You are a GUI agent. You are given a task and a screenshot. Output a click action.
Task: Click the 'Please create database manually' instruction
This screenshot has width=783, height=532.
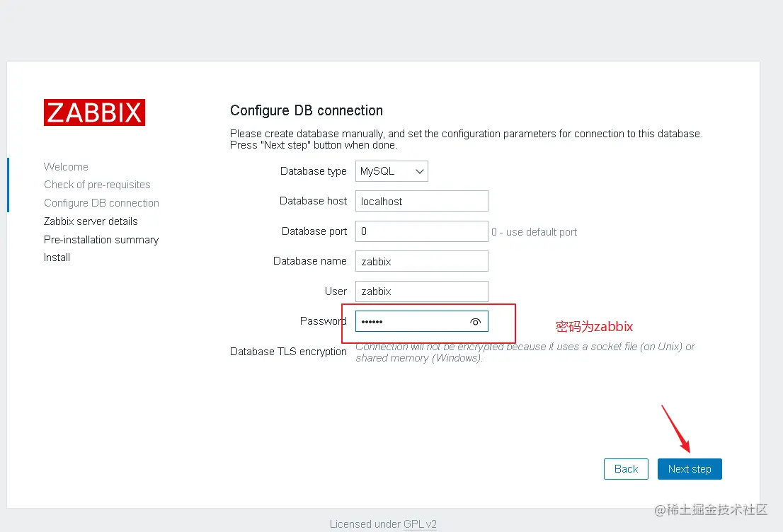[x=467, y=139]
